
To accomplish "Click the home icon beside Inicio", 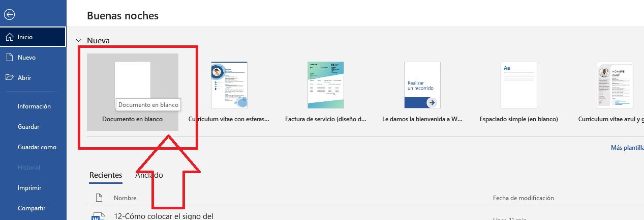I will click(x=9, y=37).
